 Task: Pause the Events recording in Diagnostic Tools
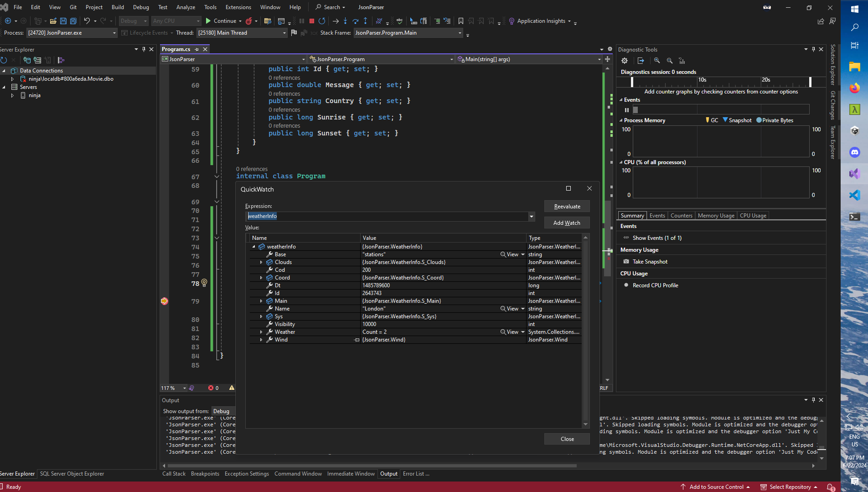pyautogui.click(x=627, y=110)
